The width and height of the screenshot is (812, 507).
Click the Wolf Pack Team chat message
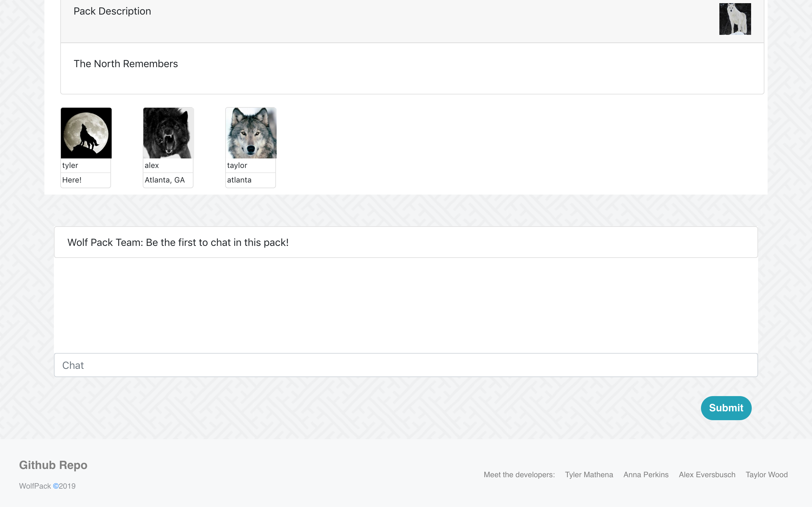coord(178,242)
